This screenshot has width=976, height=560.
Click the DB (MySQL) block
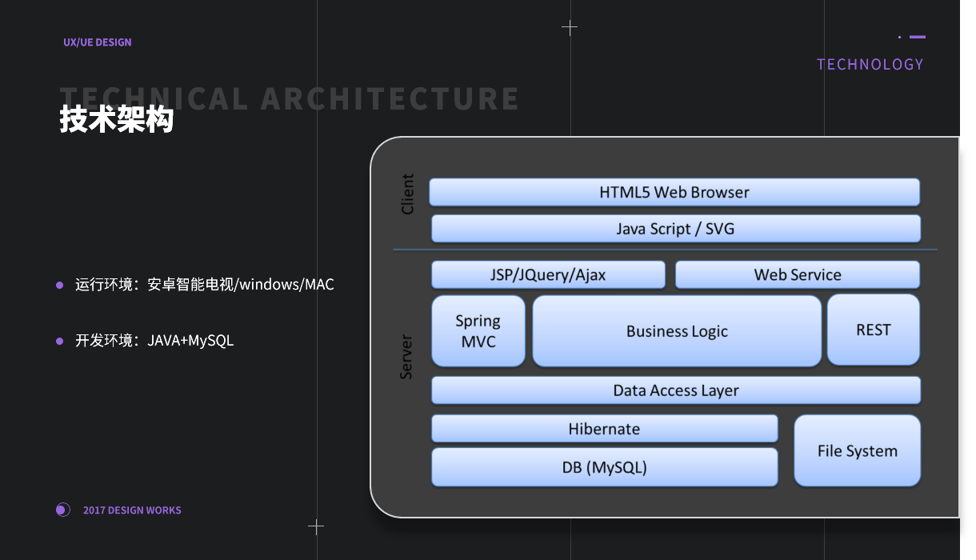[x=604, y=467]
